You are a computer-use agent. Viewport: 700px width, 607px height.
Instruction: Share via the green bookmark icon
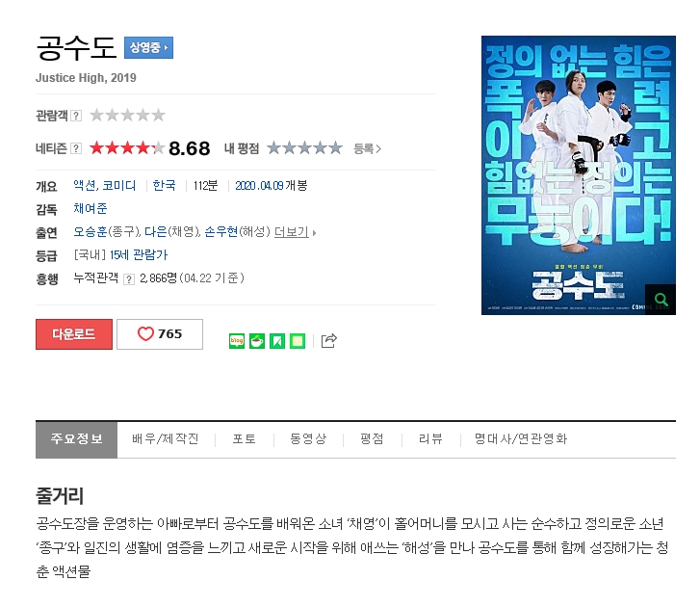[x=277, y=341]
